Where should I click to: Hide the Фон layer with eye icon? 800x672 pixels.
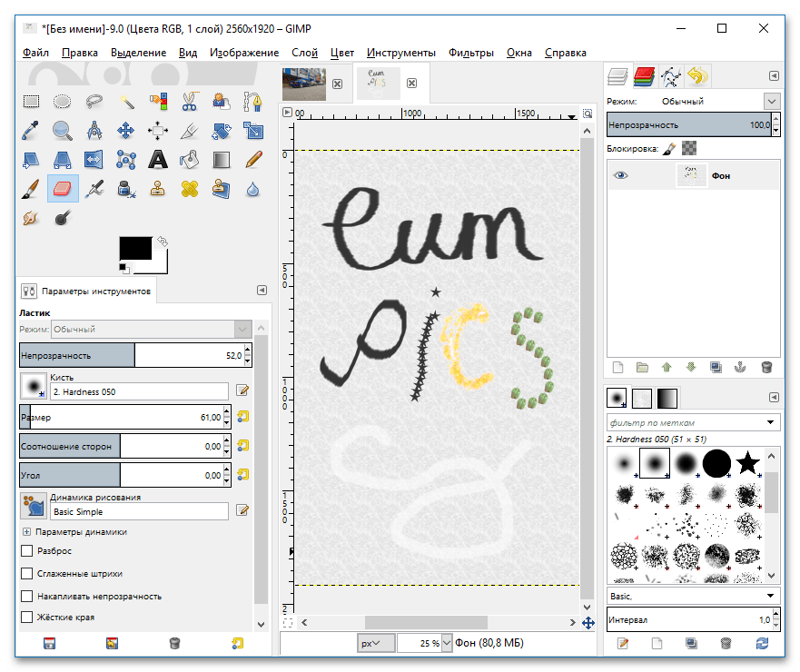coord(621,176)
